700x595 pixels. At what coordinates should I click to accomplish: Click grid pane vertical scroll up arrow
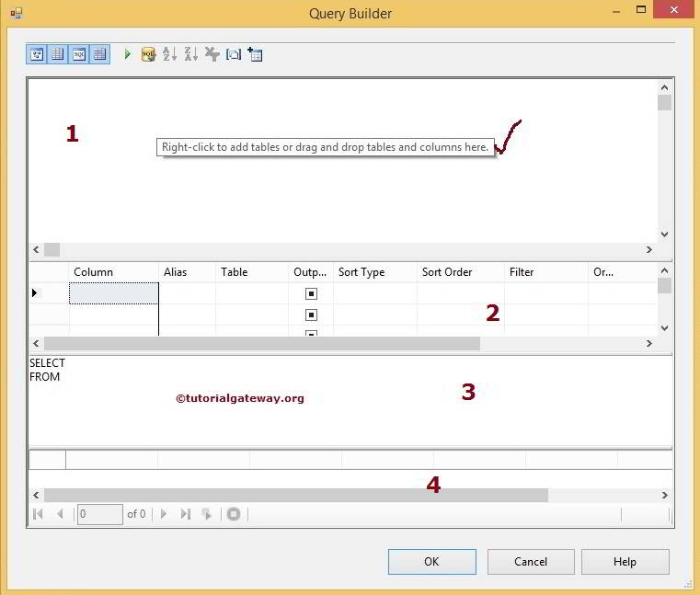coord(664,270)
